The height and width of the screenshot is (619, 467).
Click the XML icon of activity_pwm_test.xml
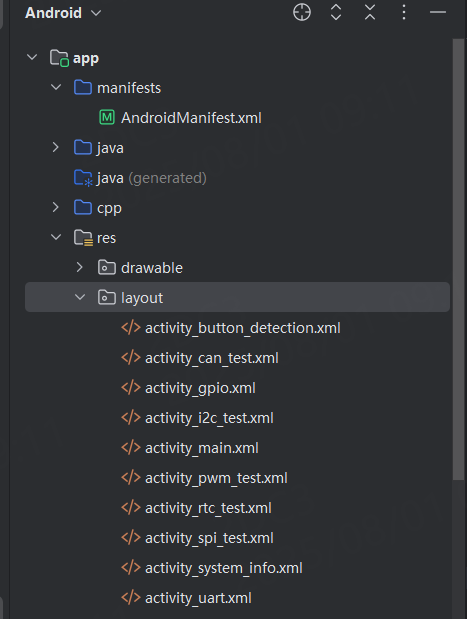click(x=131, y=477)
